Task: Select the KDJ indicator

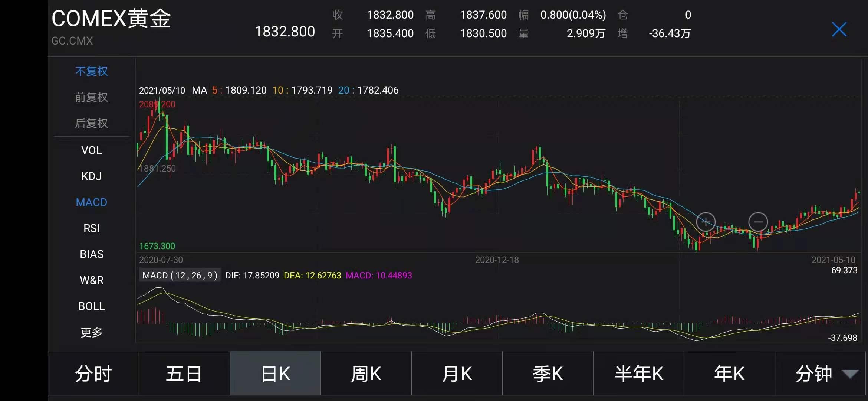Action: 92,176
